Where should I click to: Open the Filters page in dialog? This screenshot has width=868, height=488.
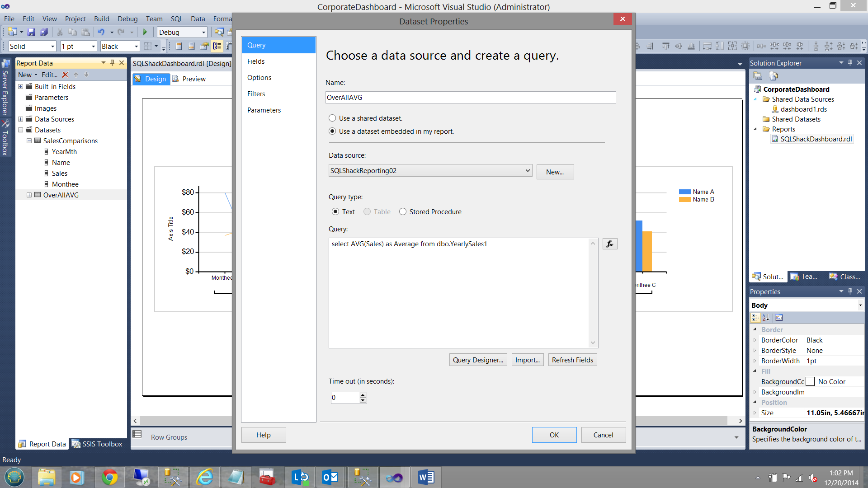[x=256, y=94]
